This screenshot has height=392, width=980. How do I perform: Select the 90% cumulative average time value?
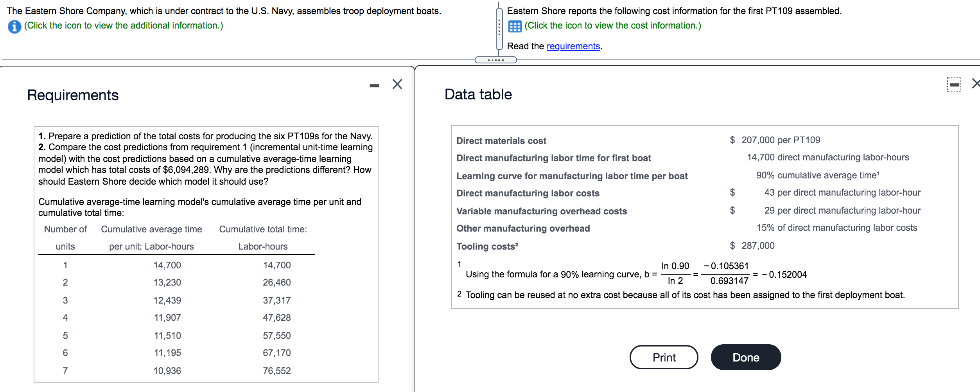pos(818,175)
